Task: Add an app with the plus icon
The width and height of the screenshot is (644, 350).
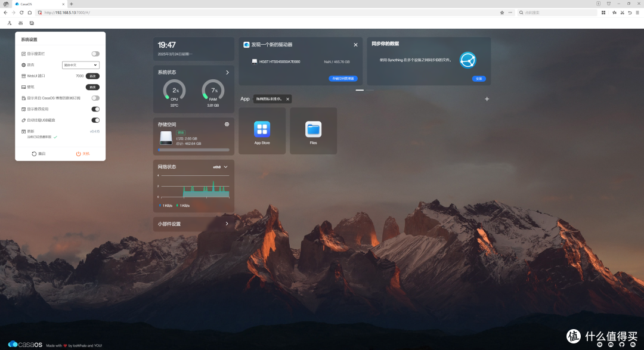Action: click(487, 99)
